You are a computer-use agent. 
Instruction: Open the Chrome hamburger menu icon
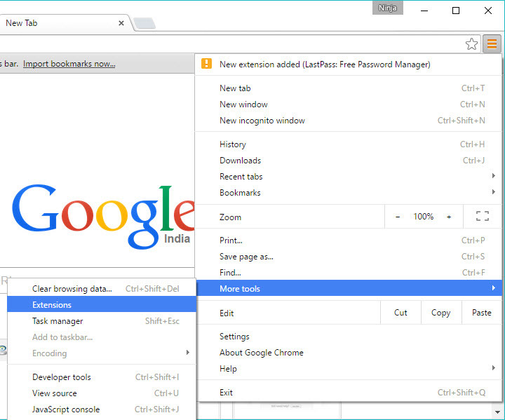point(492,43)
